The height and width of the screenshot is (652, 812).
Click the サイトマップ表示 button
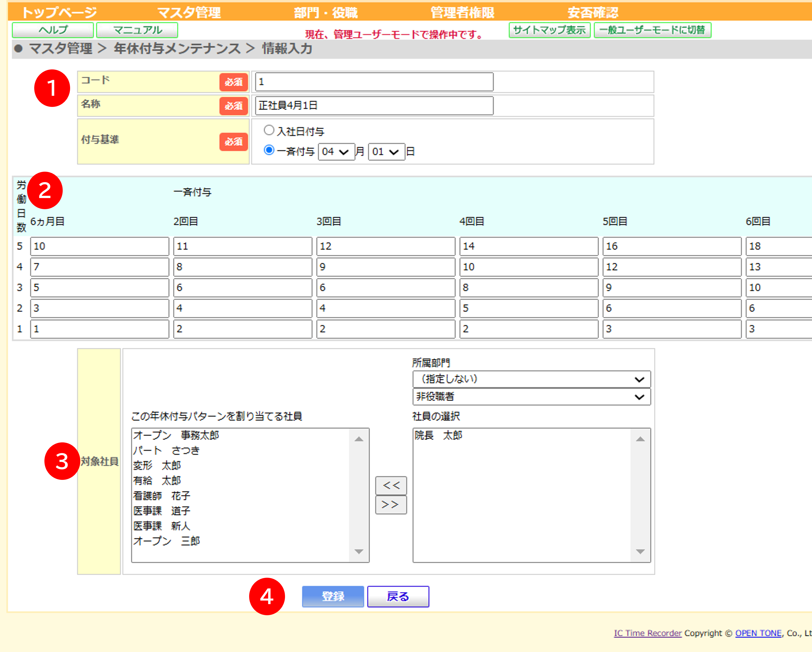tap(549, 30)
